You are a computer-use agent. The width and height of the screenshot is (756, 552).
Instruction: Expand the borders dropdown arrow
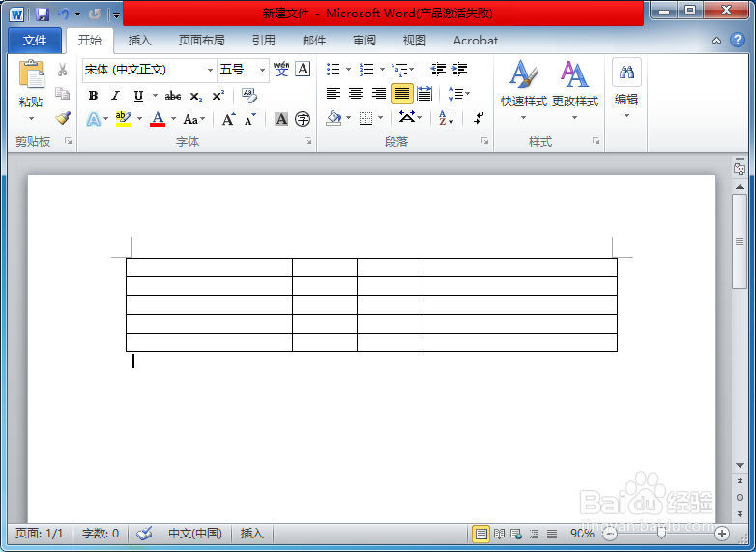[x=380, y=118]
